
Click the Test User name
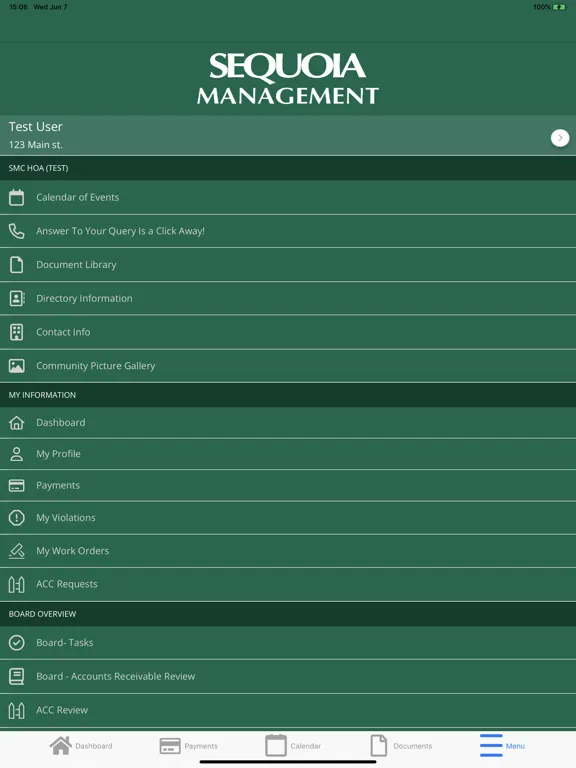(x=35, y=126)
